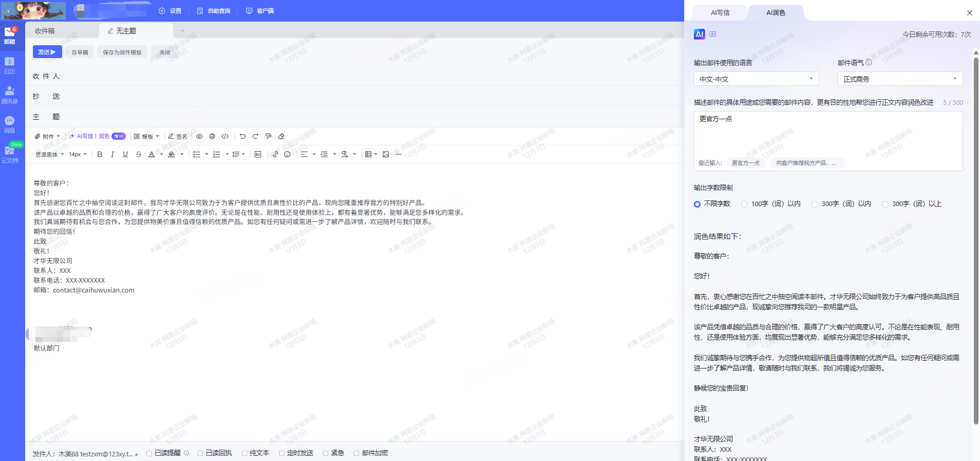Click the print icon in editor toolbar
The image size is (980, 461).
212,136
